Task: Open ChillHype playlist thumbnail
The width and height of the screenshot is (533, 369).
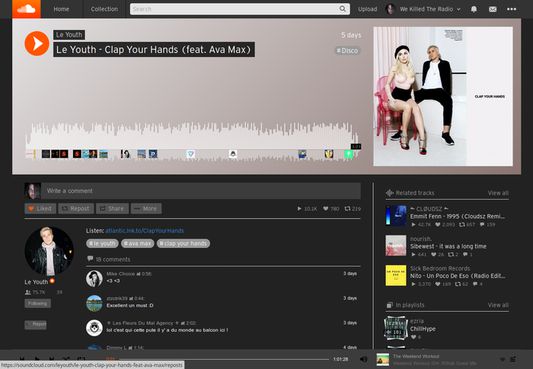Action: (396, 328)
